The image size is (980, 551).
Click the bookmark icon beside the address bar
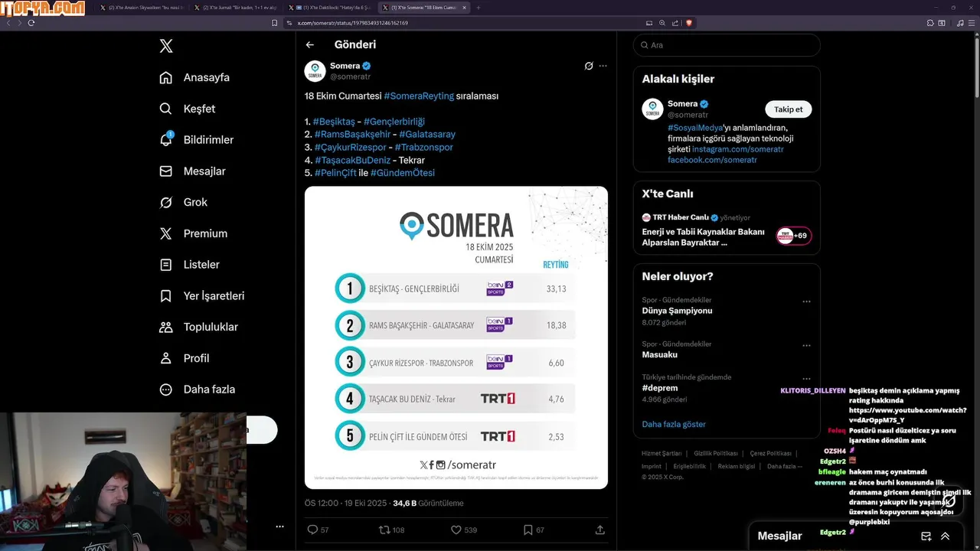(275, 23)
